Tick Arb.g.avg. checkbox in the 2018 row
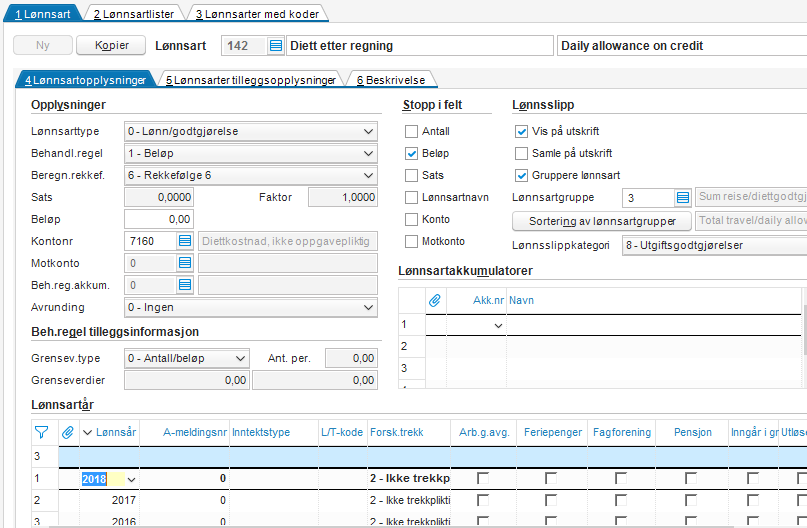807x528 pixels. [x=483, y=479]
